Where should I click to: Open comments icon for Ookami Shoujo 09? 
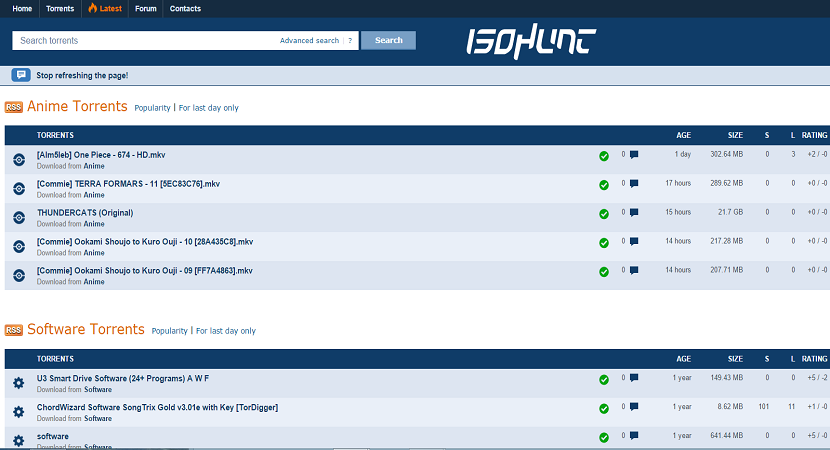(634, 271)
